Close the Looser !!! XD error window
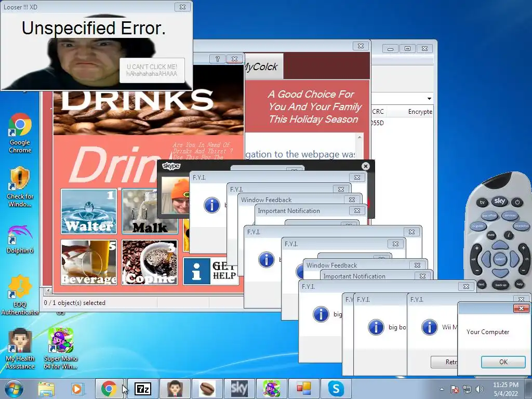Viewport: 532px width, 399px height. tap(182, 7)
